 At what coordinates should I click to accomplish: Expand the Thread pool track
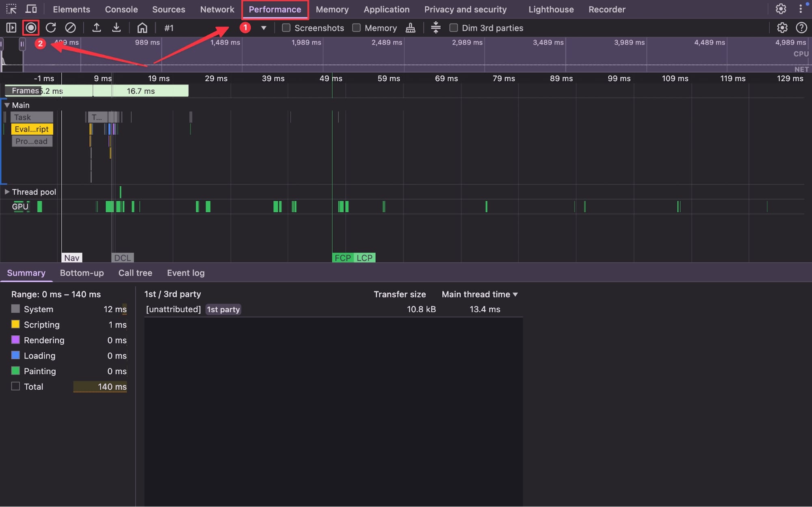coord(6,192)
